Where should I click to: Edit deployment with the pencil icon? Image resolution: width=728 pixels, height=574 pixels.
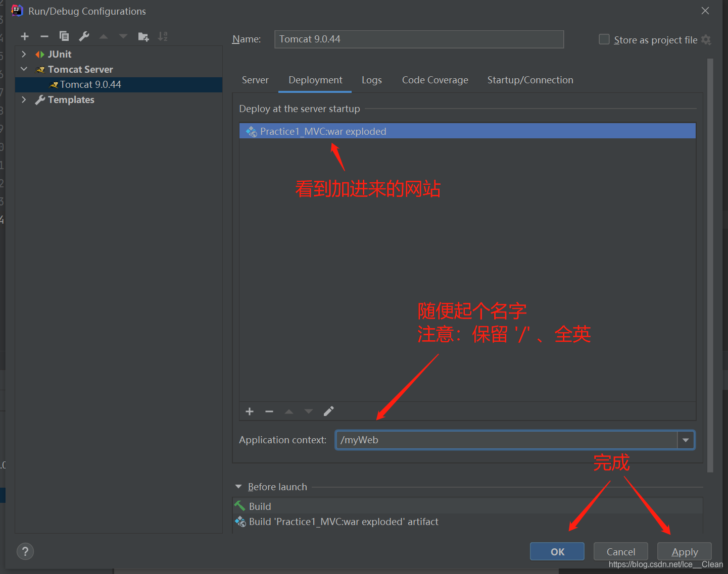pyautogui.click(x=328, y=411)
